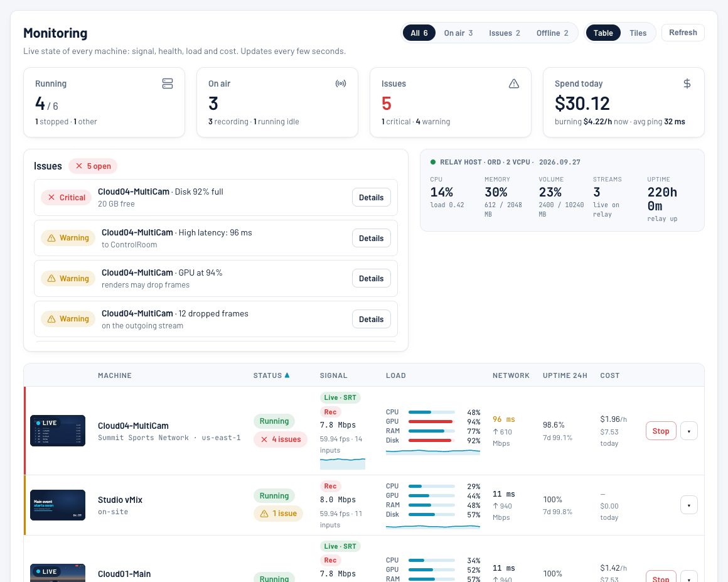728x582 pixels.
Task: Switch to Table view
Action: click(603, 33)
